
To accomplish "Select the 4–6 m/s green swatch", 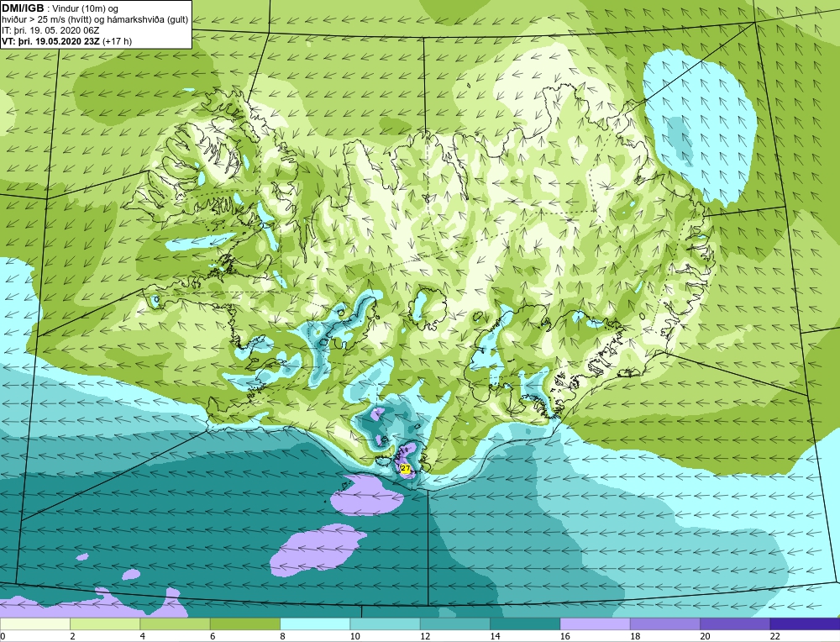I will tap(176, 624).
